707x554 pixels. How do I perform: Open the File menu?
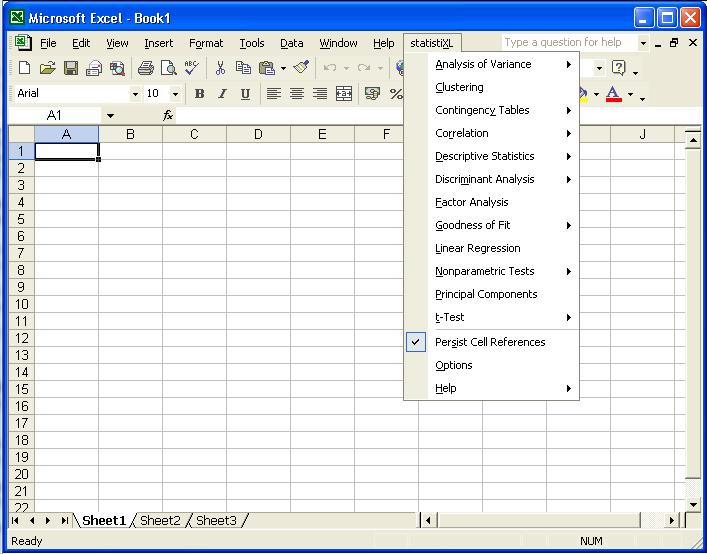point(48,43)
